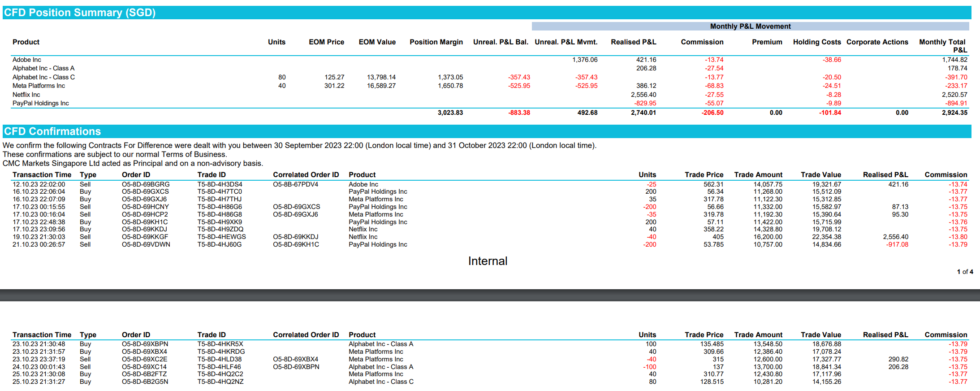Click trade ID T5-8D-4H86G6
The image size is (980, 391).
click(x=220, y=207)
